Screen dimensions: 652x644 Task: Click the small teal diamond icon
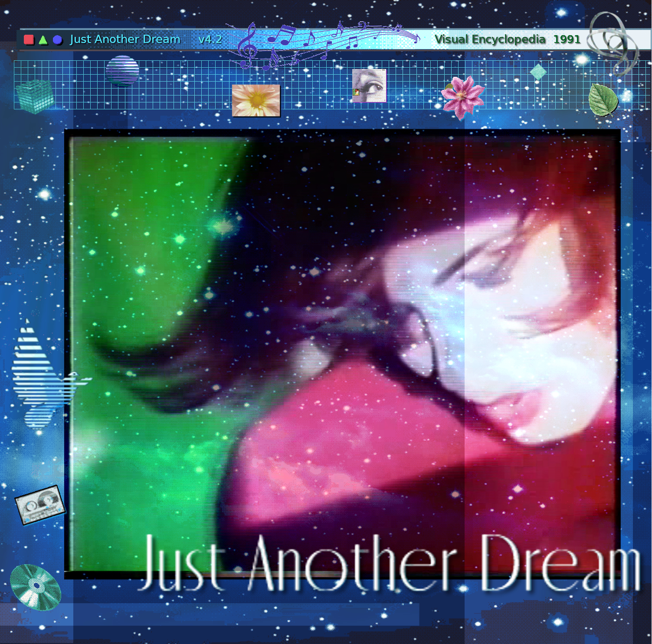click(538, 72)
